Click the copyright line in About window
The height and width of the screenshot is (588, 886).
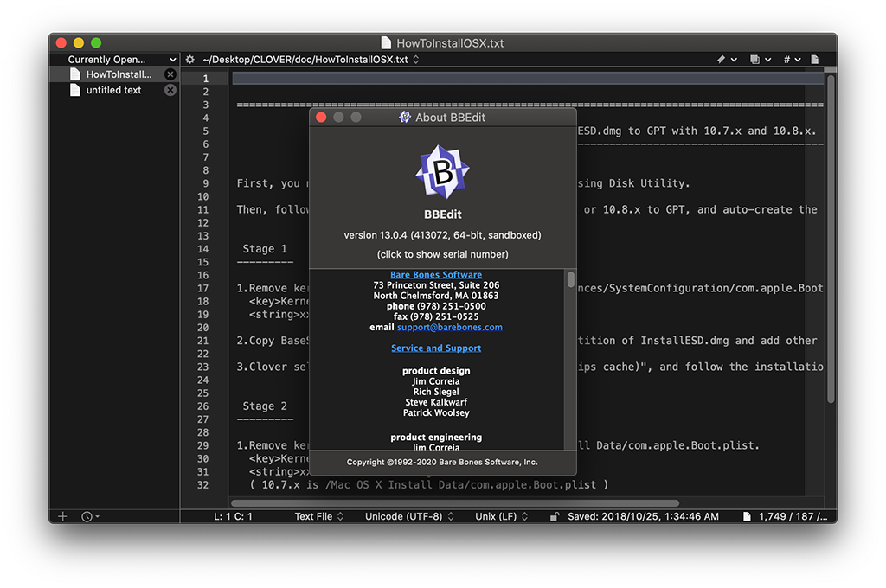click(442, 462)
